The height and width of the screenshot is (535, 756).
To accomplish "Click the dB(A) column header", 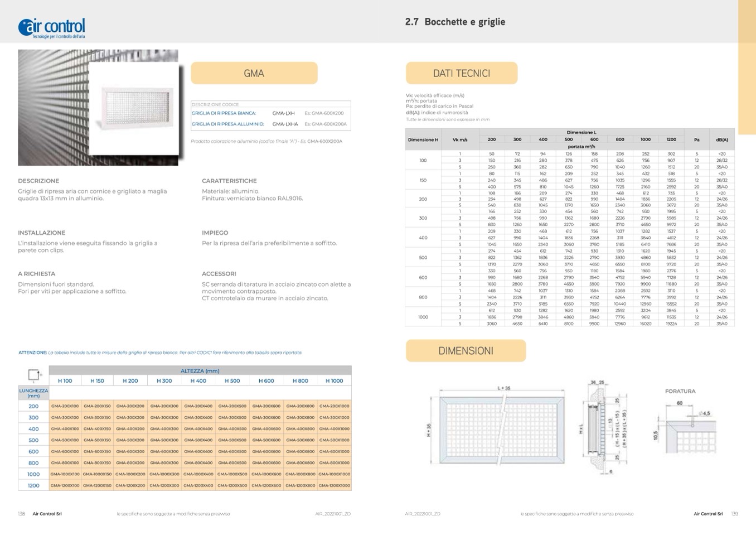I will pyautogui.click(x=721, y=140).
